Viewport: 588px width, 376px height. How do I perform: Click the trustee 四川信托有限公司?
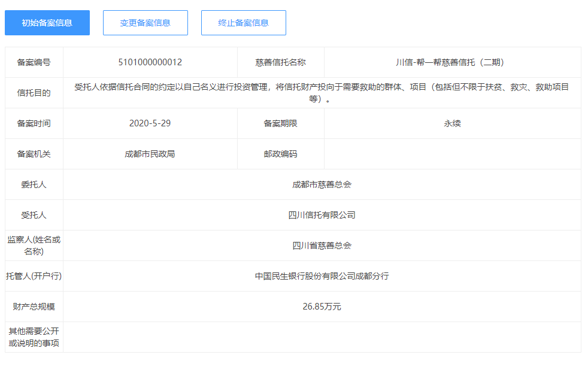tap(322, 215)
